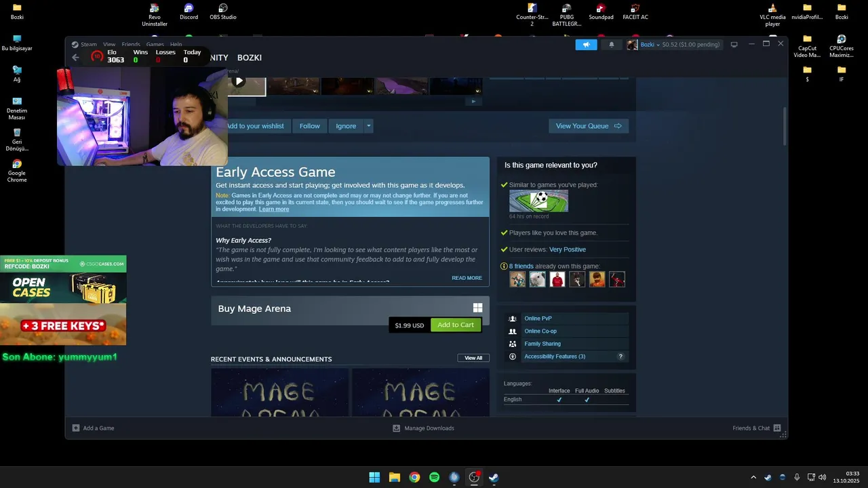This screenshot has width=868, height=488.
Task: Click the Bozki profile avatar in title bar
Action: pyautogui.click(x=632, y=45)
